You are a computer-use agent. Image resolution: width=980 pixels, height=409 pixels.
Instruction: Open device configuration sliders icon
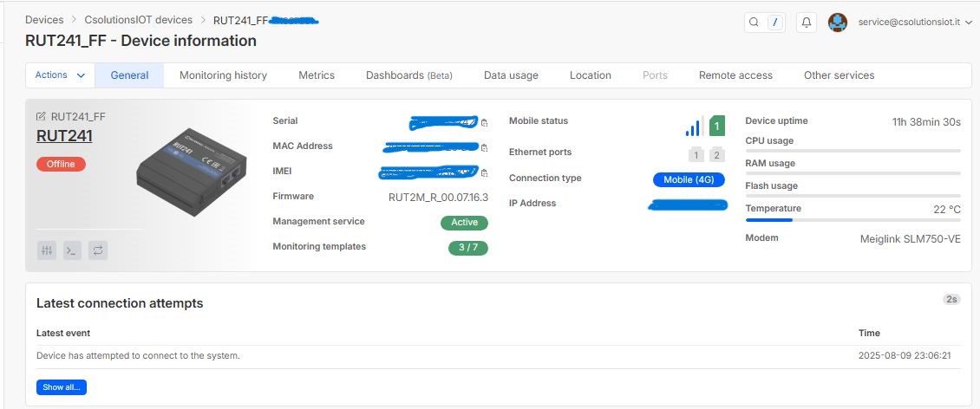coord(47,250)
